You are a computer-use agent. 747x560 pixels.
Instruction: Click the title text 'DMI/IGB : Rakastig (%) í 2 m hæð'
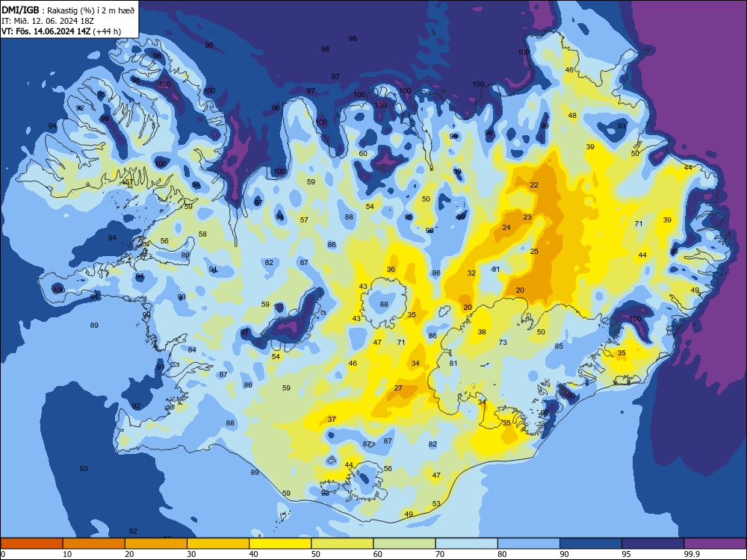[68, 10]
